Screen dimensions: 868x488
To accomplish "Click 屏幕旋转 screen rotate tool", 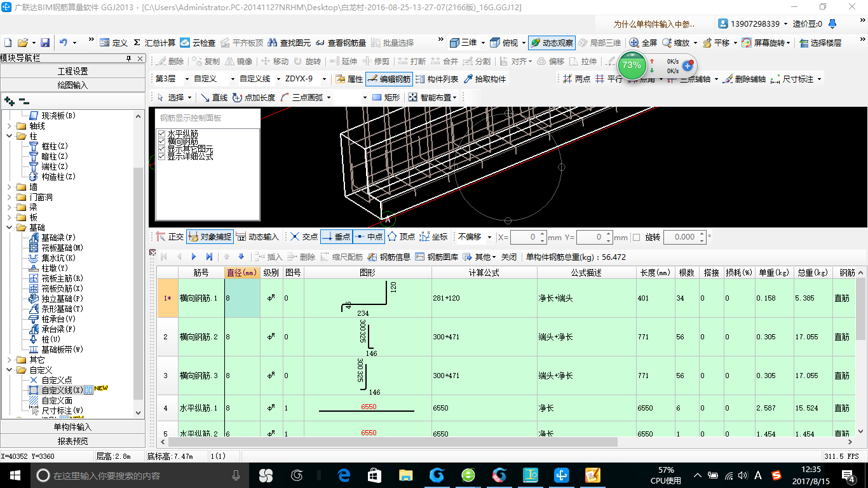I will (x=764, y=43).
